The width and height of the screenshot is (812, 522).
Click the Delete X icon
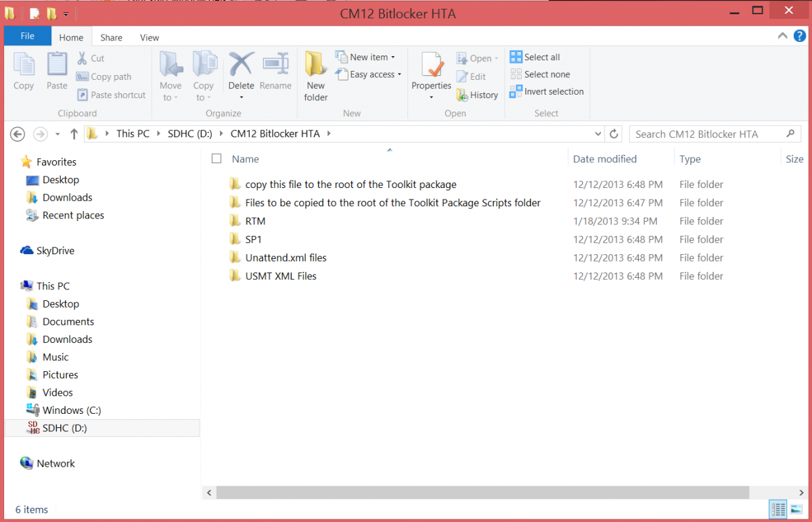(x=241, y=64)
